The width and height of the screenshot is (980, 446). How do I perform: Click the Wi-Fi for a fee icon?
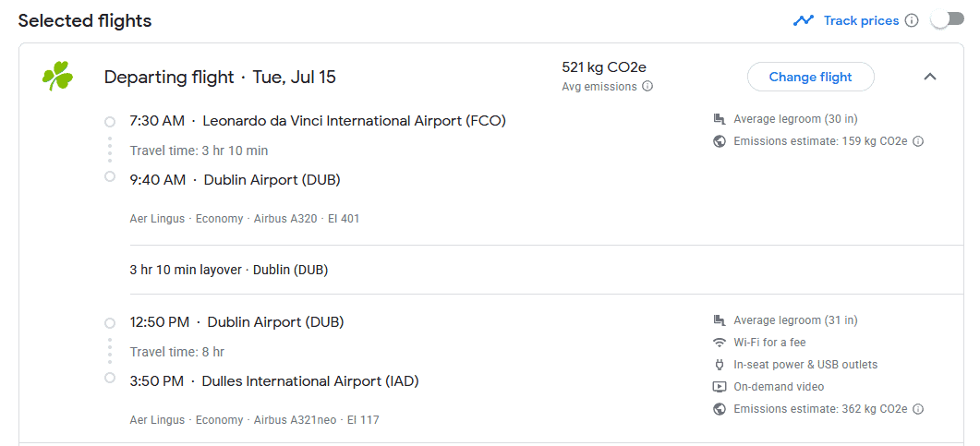pos(720,343)
